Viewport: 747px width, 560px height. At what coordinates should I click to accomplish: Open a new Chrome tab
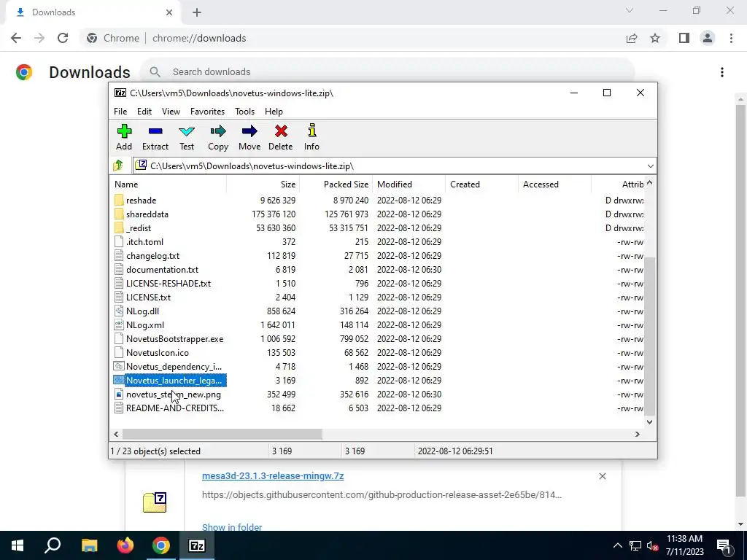tap(197, 12)
